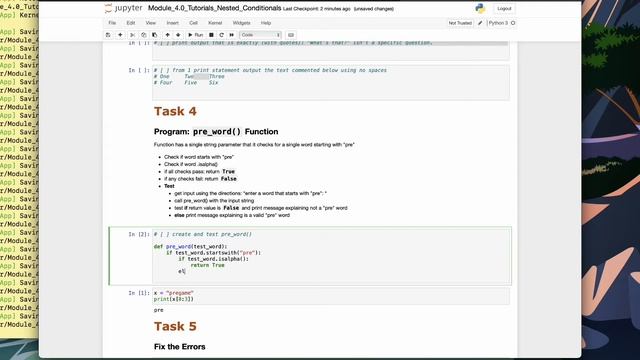Open the Help menu
This screenshot has height=360, width=640.
(266, 23)
